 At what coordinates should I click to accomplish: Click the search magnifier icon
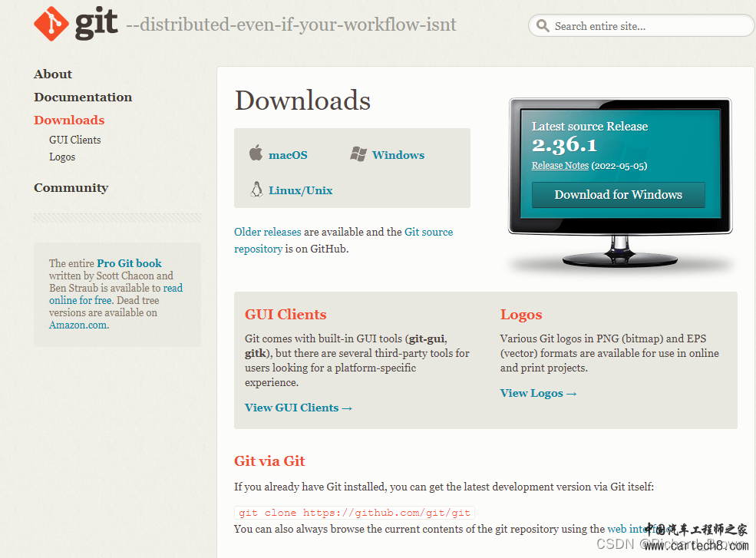pos(543,25)
